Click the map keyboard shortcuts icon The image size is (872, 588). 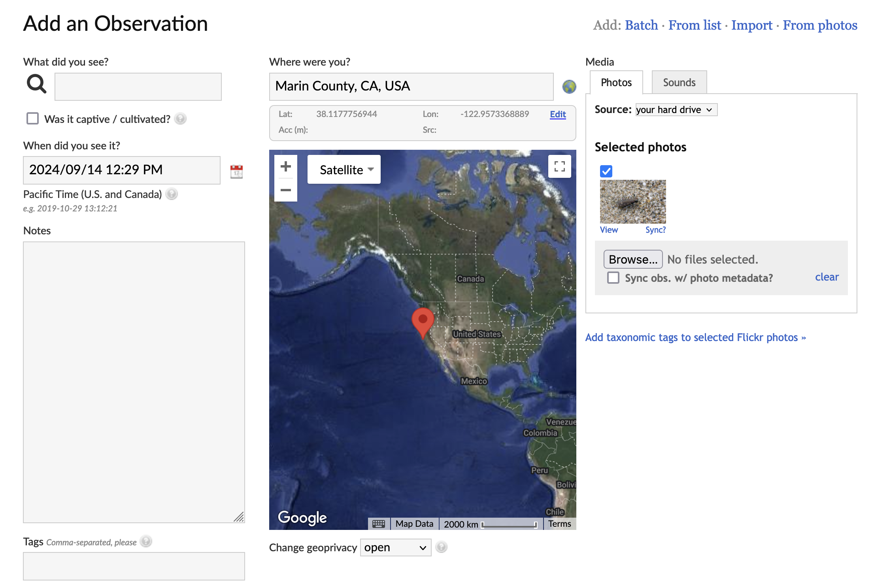[x=378, y=524]
